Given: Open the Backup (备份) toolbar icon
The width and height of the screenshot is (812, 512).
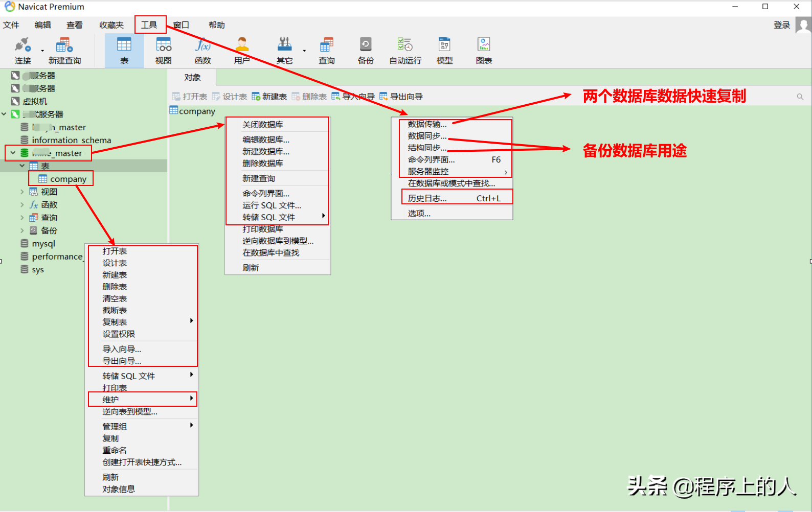Looking at the screenshot, I should point(366,50).
